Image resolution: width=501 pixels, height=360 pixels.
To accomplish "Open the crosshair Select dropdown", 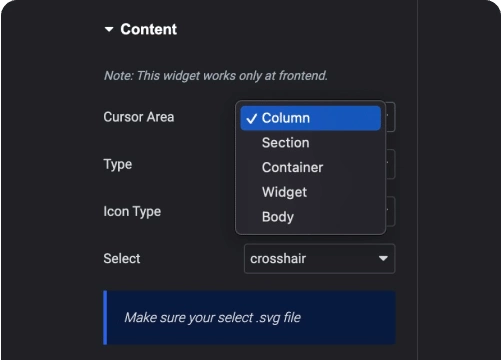I will 319,259.
